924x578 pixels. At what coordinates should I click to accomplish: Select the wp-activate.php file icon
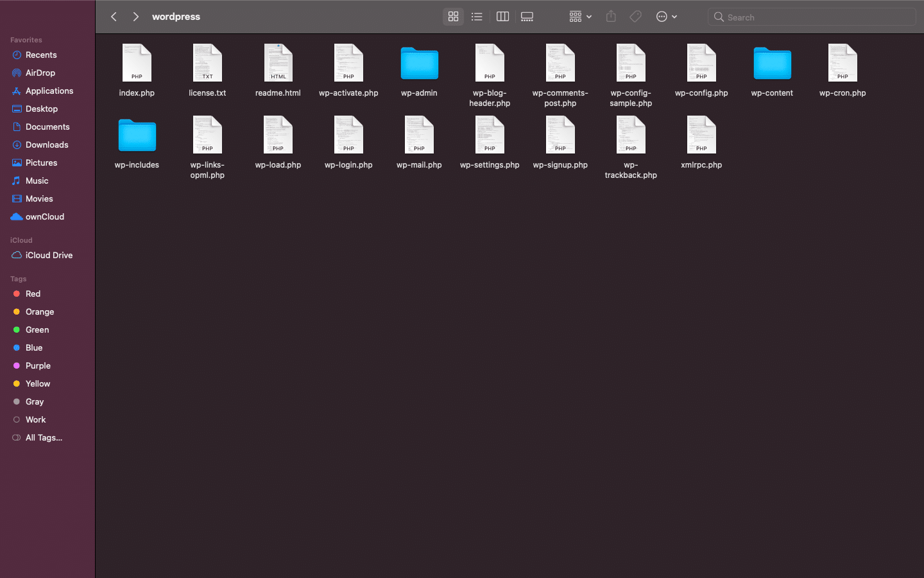[x=348, y=63]
